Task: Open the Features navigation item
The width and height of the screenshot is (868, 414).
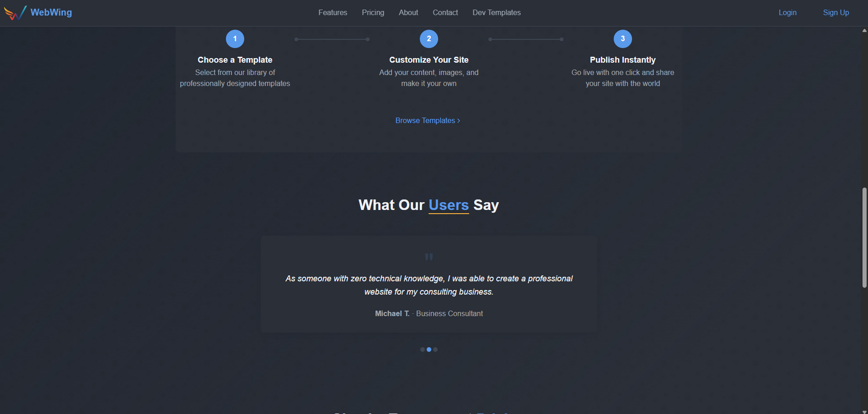Action: 332,12
